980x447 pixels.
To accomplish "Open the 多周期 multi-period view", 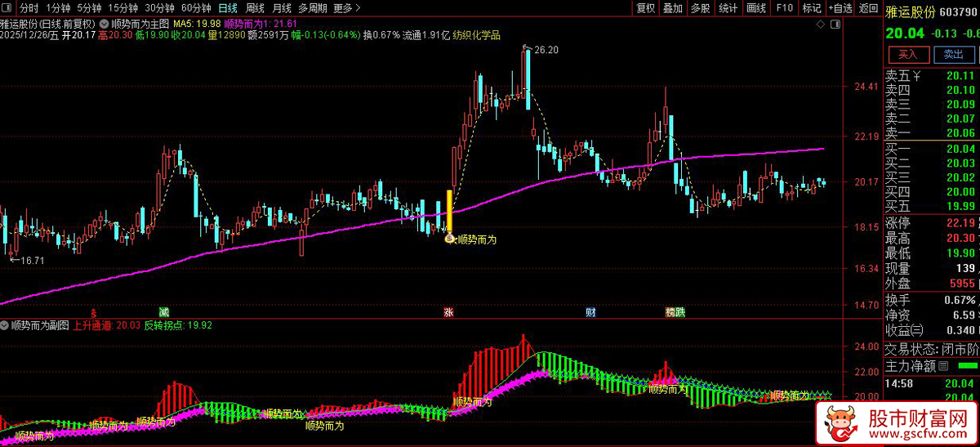I will (313, 8).
